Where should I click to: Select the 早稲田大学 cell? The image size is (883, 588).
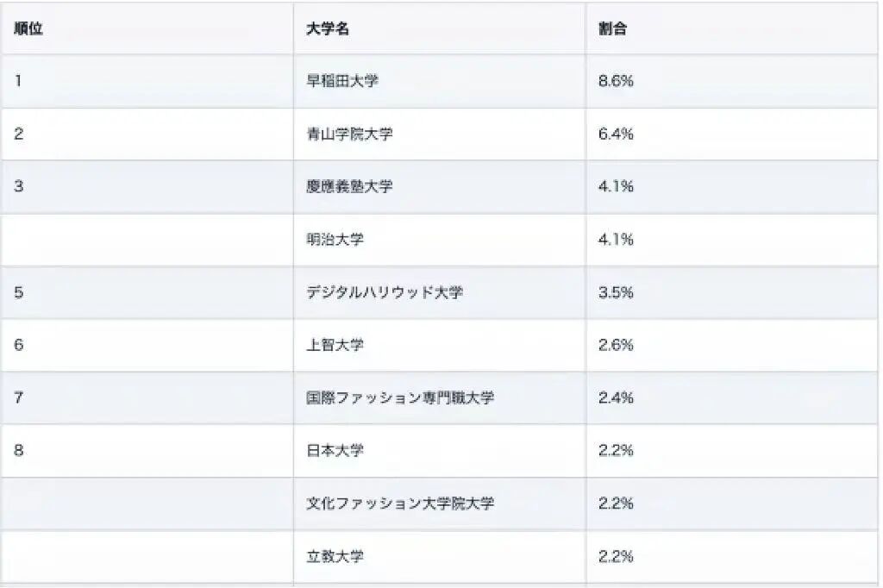point(342,81)
